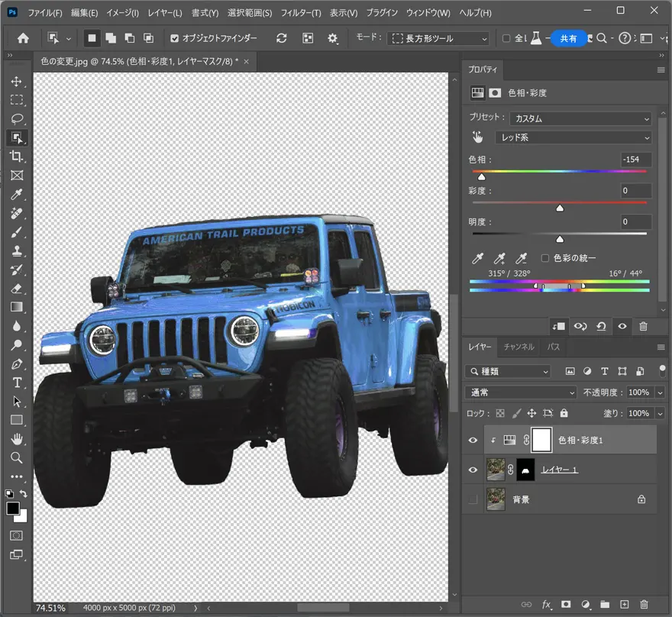Select the Zoom tool
This screenshot has height=617, width=672.
(x=16, y=457)
